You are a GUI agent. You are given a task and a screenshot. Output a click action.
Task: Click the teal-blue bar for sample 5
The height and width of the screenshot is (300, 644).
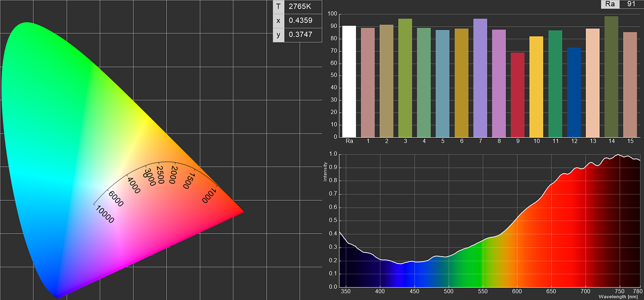(443, 84)
